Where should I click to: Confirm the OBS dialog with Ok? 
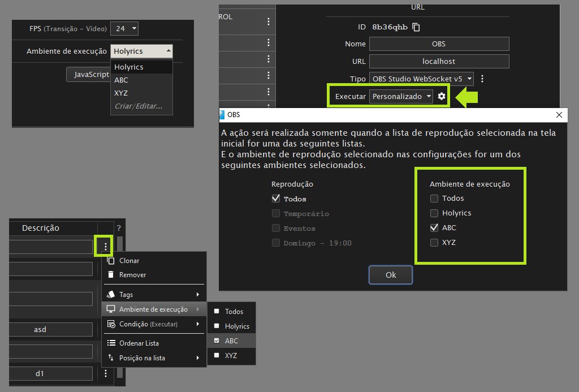391,275
